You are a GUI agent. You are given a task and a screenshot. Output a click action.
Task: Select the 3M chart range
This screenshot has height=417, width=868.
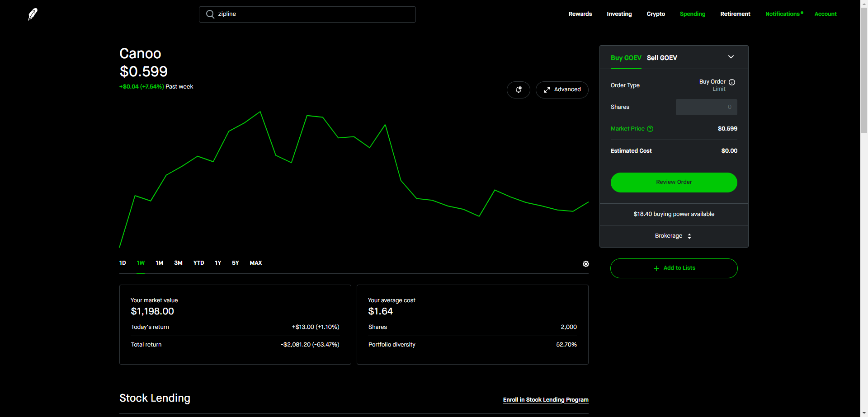[178, 263]
